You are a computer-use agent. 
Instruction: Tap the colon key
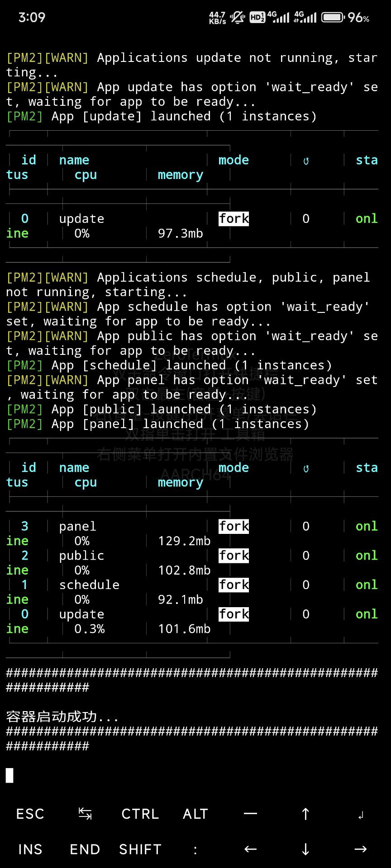click(195, 850)
